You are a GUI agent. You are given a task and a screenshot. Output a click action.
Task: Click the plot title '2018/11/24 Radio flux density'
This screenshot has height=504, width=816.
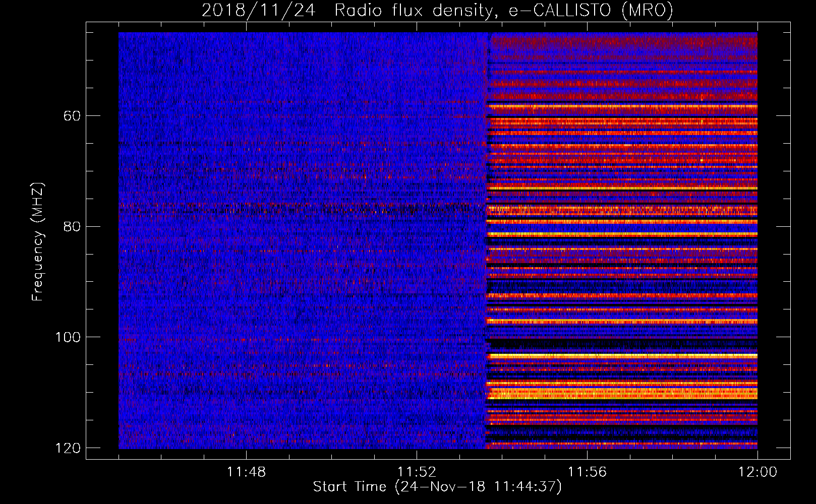click(x=346, y=11)
